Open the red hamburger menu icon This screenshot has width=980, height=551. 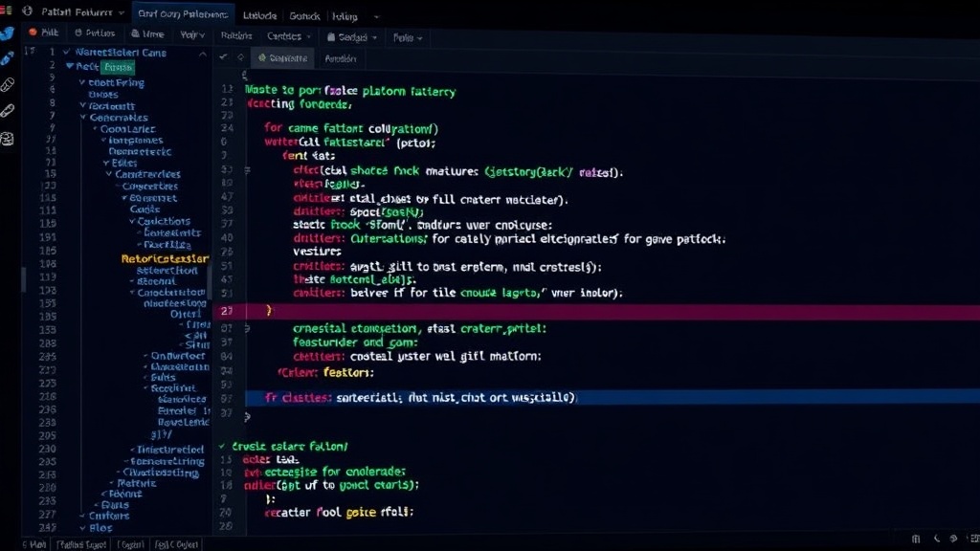(7, 10)
